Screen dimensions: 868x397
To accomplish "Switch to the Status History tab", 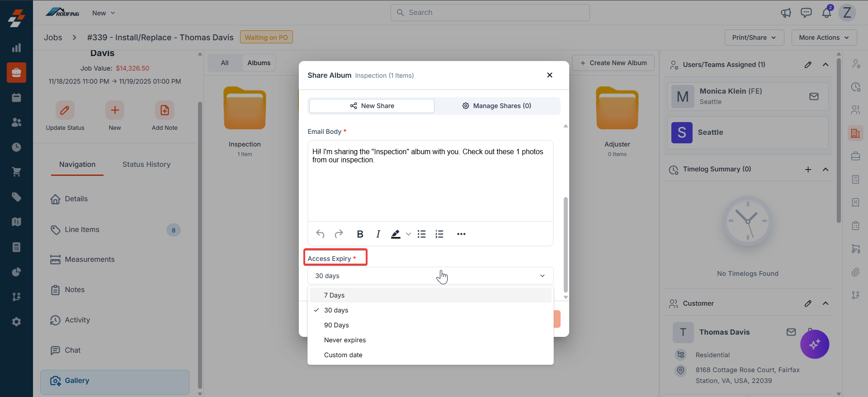I will point(146,165).
